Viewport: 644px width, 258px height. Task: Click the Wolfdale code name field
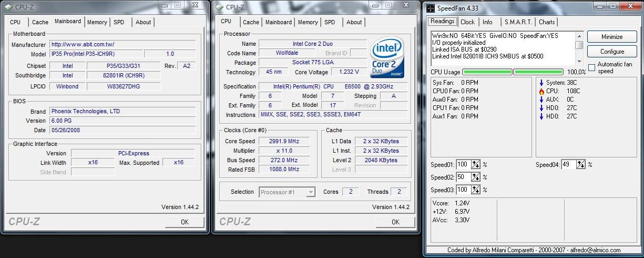click(287, 53)
